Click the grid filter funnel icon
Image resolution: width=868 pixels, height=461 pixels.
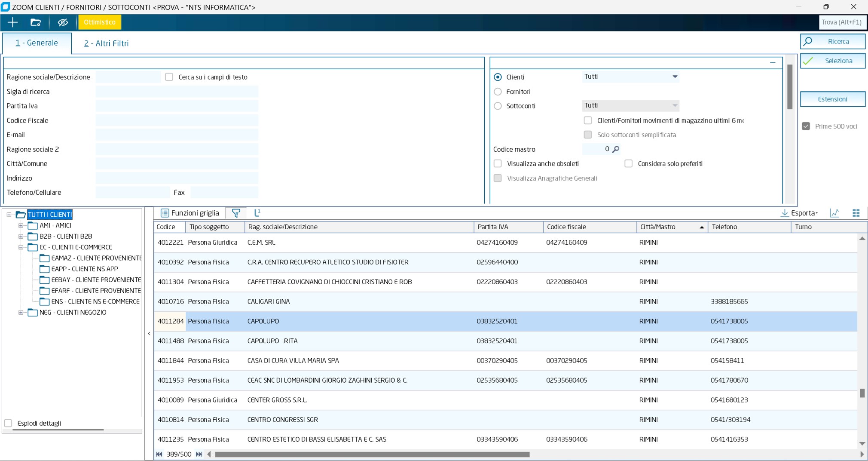236,213
